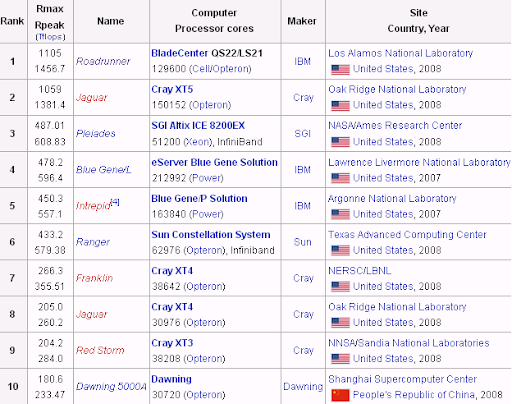This screenshot has width=512, height=404.
Task: Open the Roadrunner supercomputer link
Action: (103, 61)
